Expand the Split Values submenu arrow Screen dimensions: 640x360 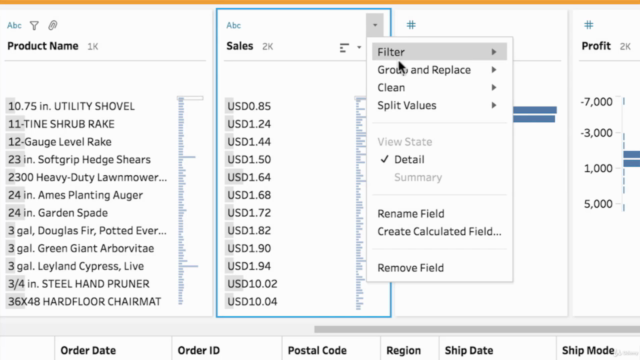point(494,105)
